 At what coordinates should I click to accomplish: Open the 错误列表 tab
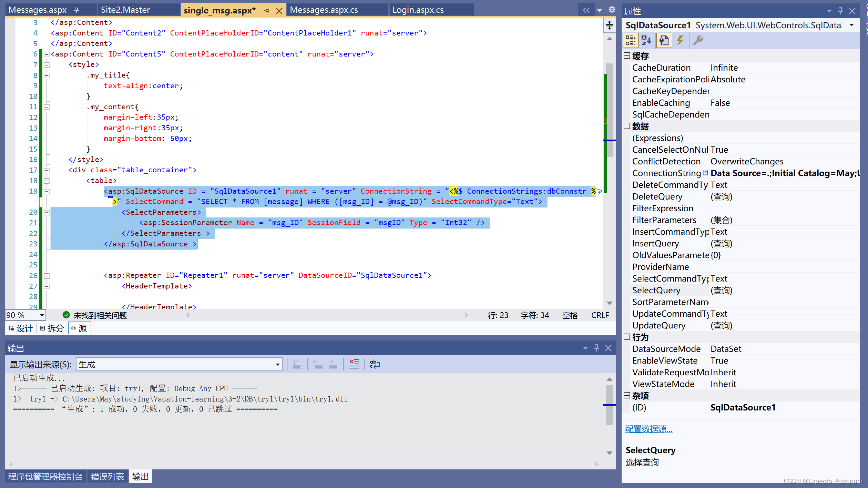[x=107, y=477]
